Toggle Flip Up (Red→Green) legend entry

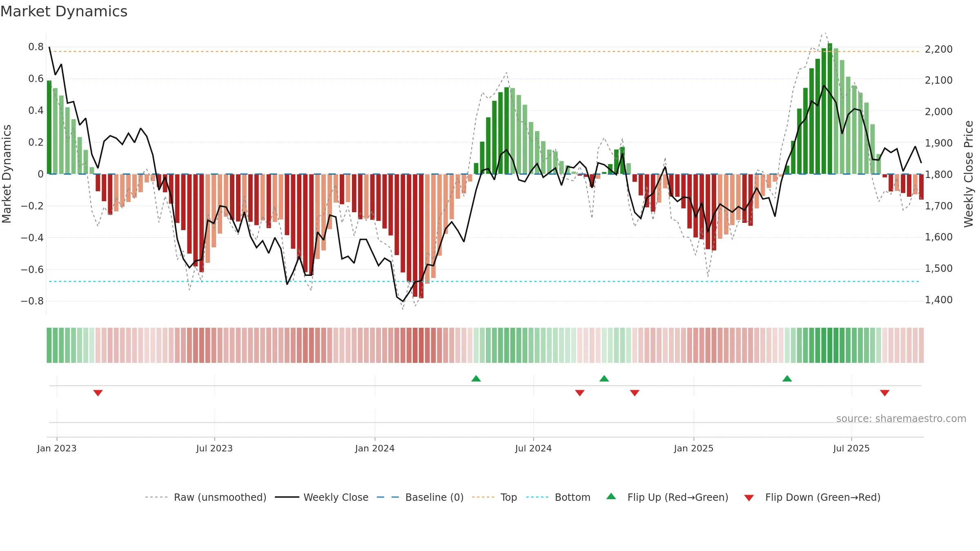click(667, 497)
